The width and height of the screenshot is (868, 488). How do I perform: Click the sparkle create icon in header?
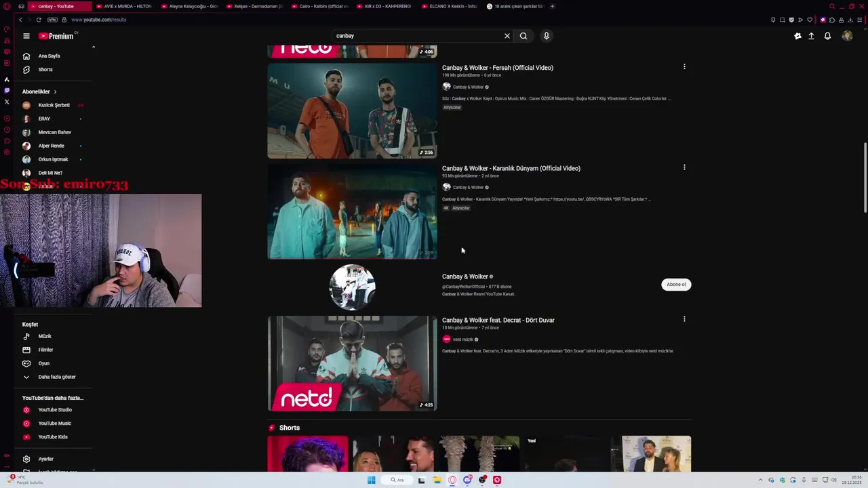[797, 36]
